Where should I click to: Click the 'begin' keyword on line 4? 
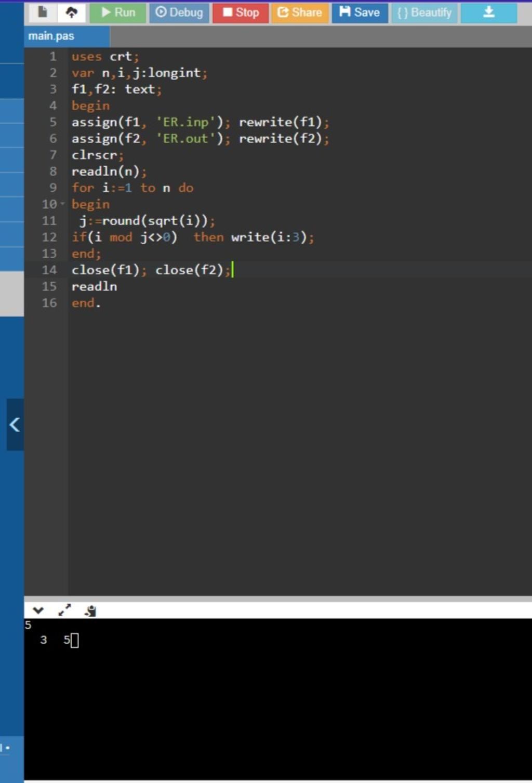[x=90, y=105]
